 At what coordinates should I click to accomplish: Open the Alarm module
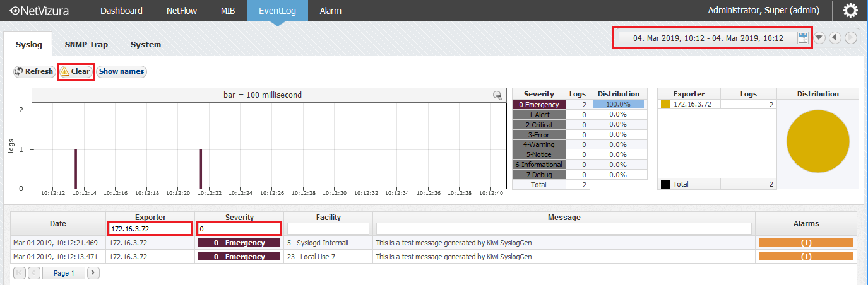(331, 11)
